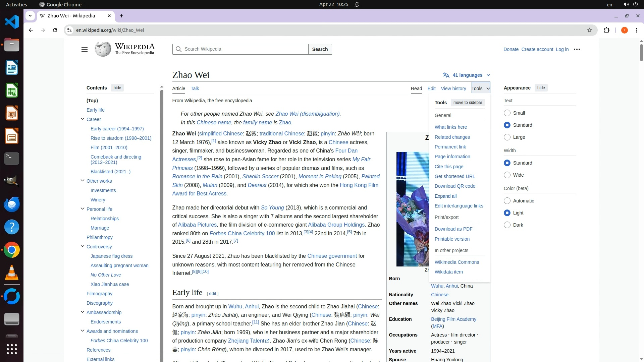Collapse the Controversy section in contents
Viewport: 644px width, 362px height.
pos(83,246)
